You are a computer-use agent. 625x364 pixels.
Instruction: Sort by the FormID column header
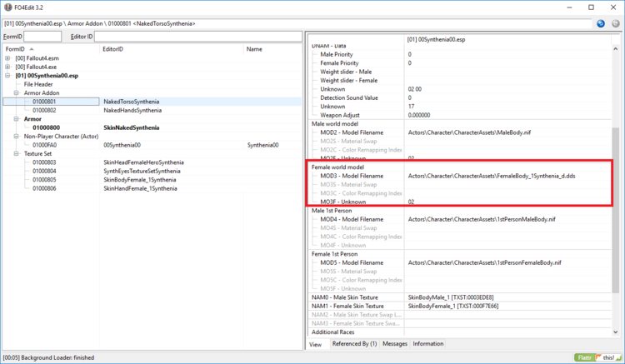[x=51, y=49]
